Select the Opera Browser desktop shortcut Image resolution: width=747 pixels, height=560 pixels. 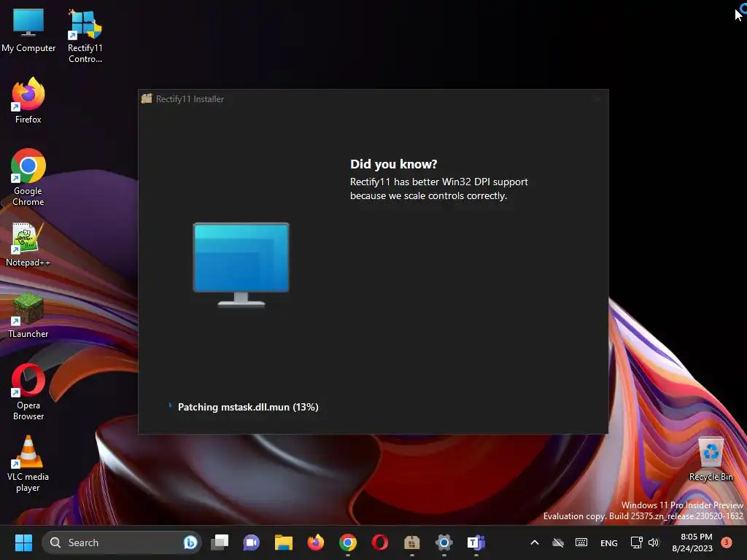tap(28, 392)
